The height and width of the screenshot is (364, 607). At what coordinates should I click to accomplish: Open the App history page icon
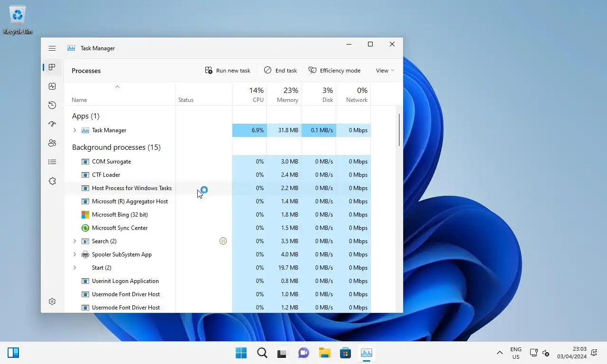(52, 105)
